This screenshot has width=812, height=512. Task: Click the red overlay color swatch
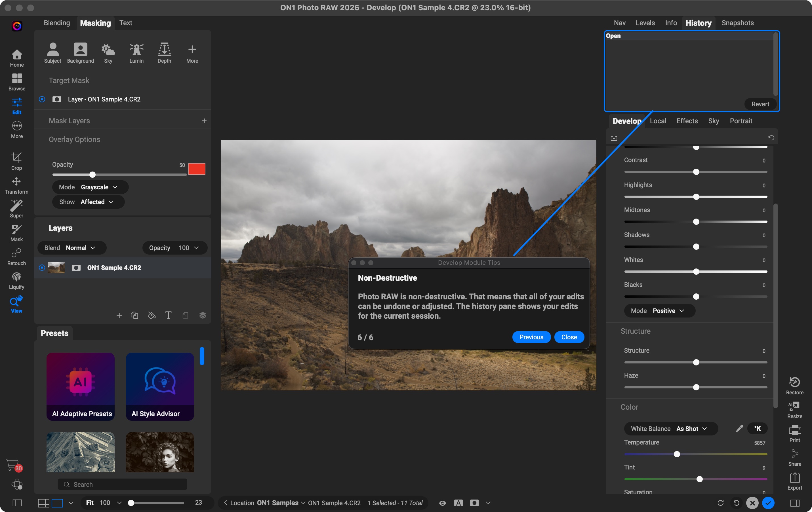click(197, 169)
